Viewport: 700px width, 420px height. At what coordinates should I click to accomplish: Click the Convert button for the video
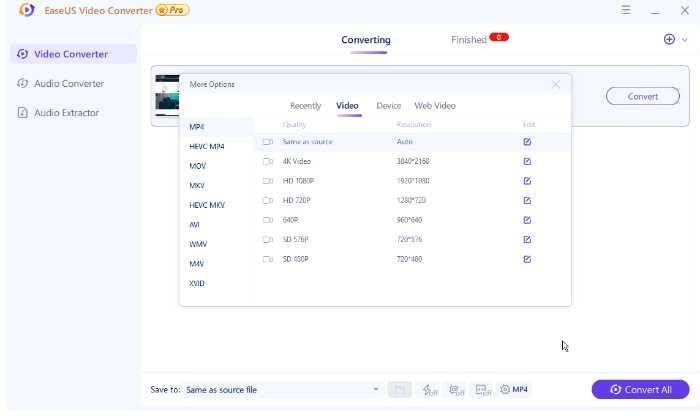pyautogui.click(x=643, y=96)
